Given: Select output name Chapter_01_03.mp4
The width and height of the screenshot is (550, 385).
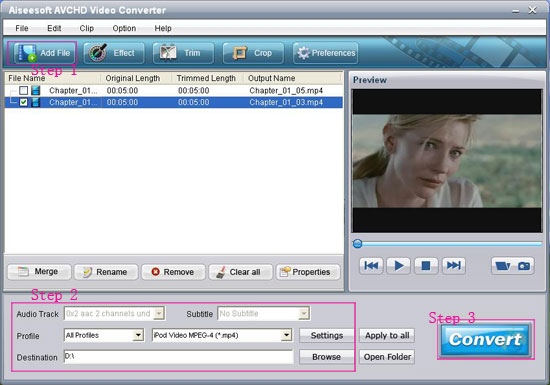Looking at the screenshot, I should (286, 102).
